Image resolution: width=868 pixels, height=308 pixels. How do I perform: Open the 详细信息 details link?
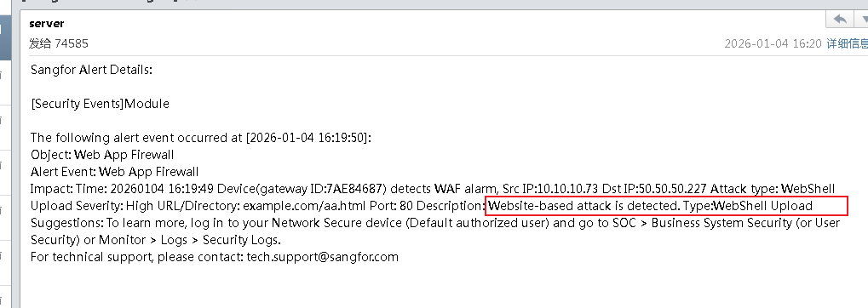(x=847, y=43)
